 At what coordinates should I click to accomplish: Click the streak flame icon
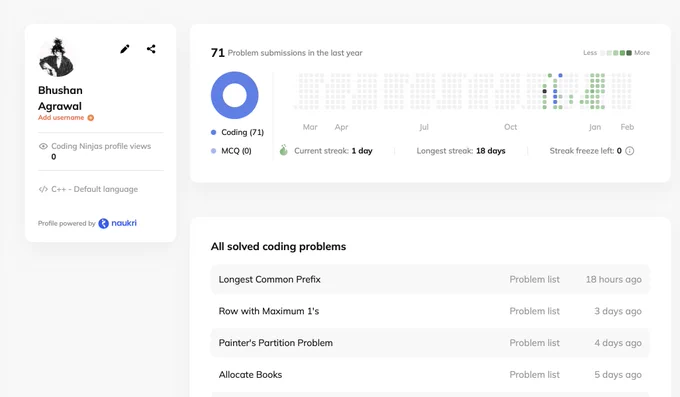pos(283,150)
